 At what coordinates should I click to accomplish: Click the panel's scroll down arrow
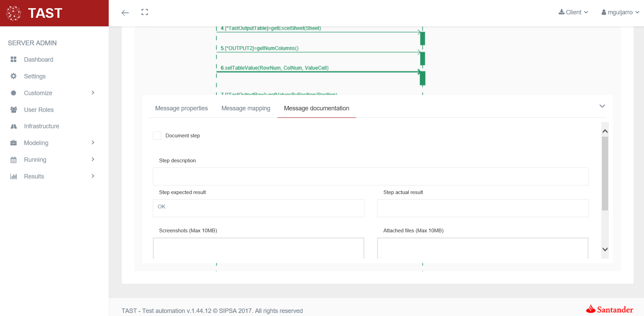605,249
